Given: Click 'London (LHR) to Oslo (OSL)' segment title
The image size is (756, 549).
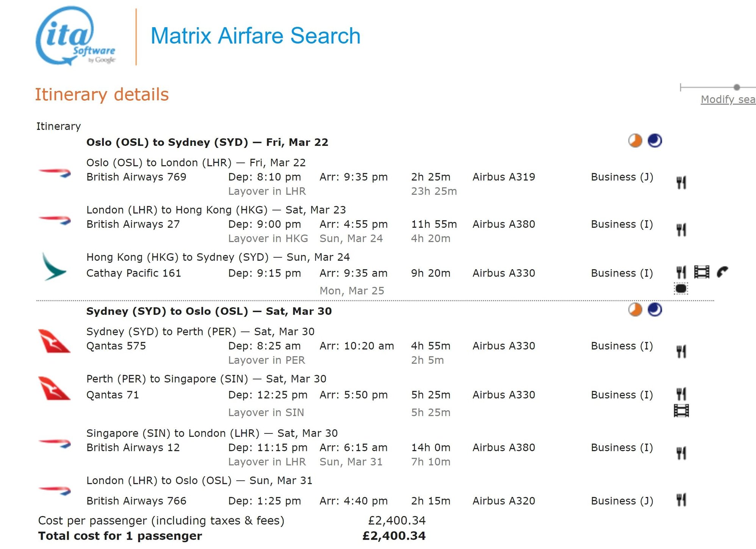Looking at the screenshot, I should click(x=159, y=480).
